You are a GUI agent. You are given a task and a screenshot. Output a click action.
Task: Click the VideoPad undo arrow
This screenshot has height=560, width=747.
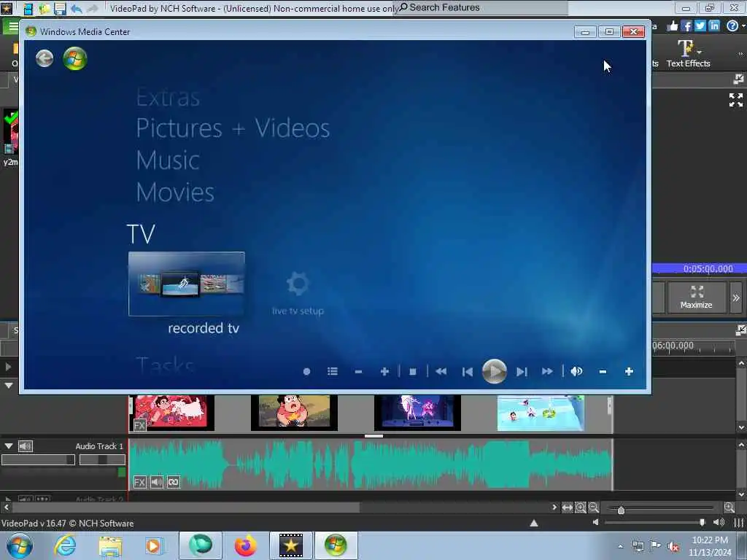(x=76, y=9)
